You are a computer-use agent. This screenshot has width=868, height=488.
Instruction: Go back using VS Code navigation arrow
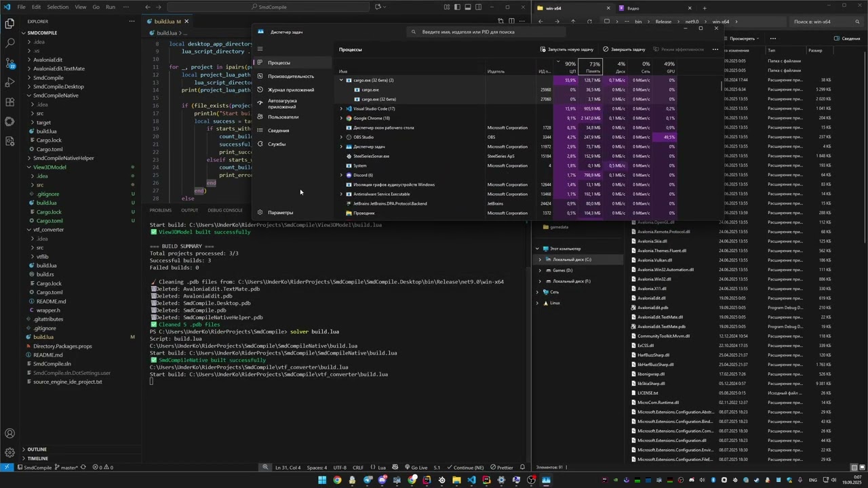click(147, 7)
